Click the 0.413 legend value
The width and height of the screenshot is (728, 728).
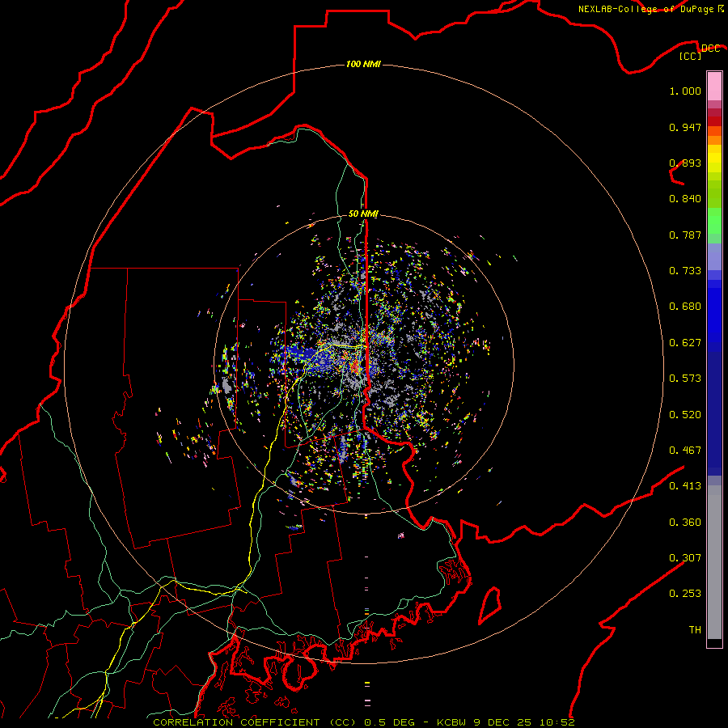coord(685,486)
